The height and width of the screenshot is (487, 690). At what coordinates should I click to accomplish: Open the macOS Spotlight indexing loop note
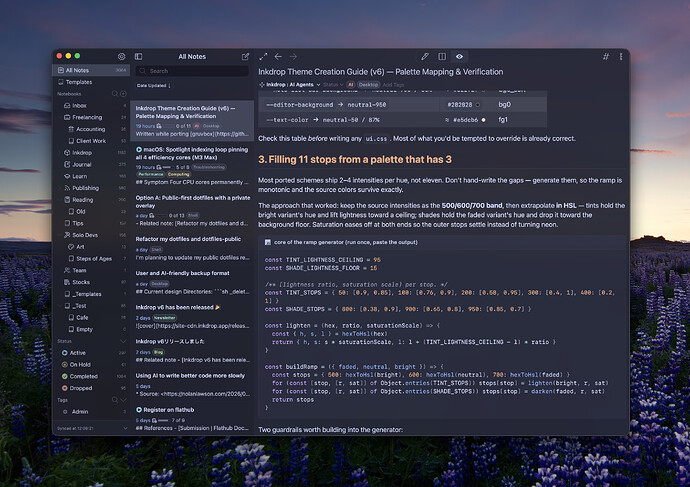(192, 166)
